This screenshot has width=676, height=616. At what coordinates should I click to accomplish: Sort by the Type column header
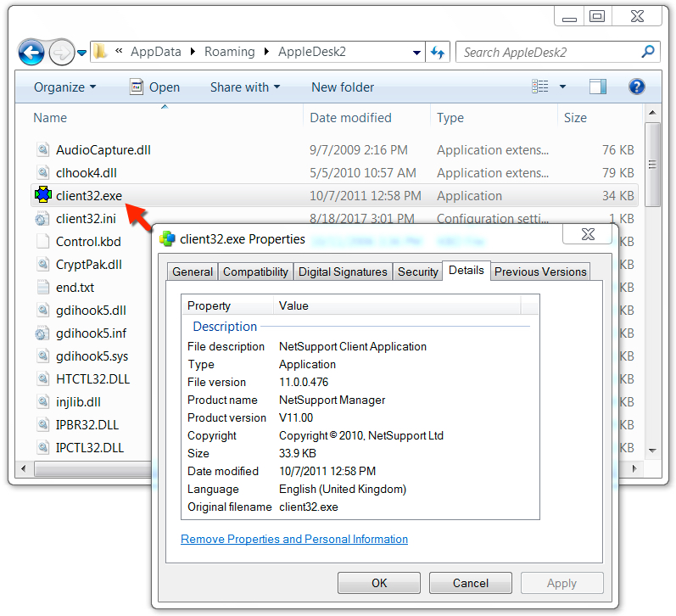point(450,118)
